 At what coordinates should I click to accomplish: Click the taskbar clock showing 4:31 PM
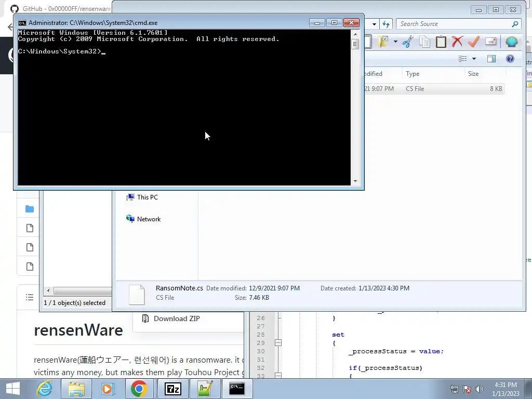coord(506,389)
